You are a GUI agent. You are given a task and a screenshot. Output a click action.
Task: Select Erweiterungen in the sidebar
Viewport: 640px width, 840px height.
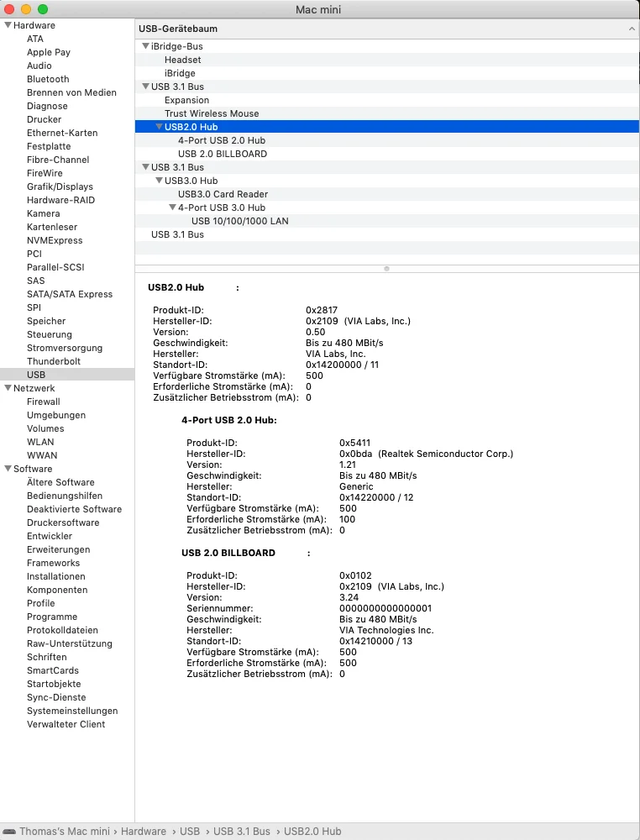(x=59, y=549)
